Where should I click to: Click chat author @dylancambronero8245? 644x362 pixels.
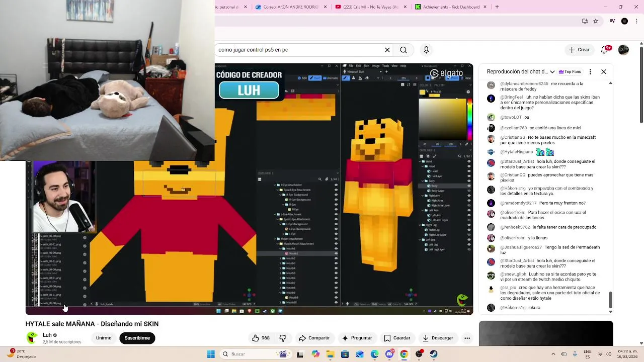click(524, 83)
